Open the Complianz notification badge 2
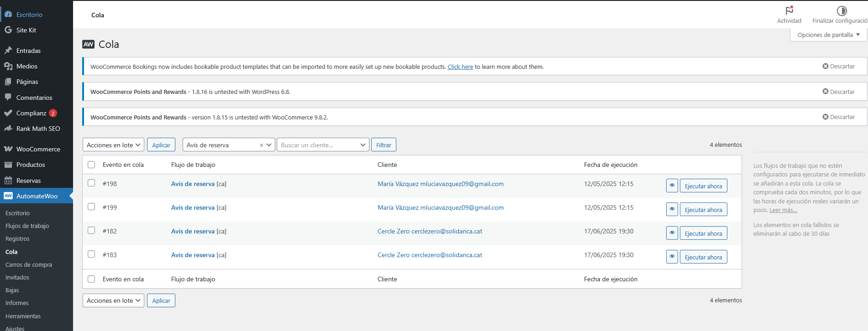The image size is (868, 331). pos(53,113)
